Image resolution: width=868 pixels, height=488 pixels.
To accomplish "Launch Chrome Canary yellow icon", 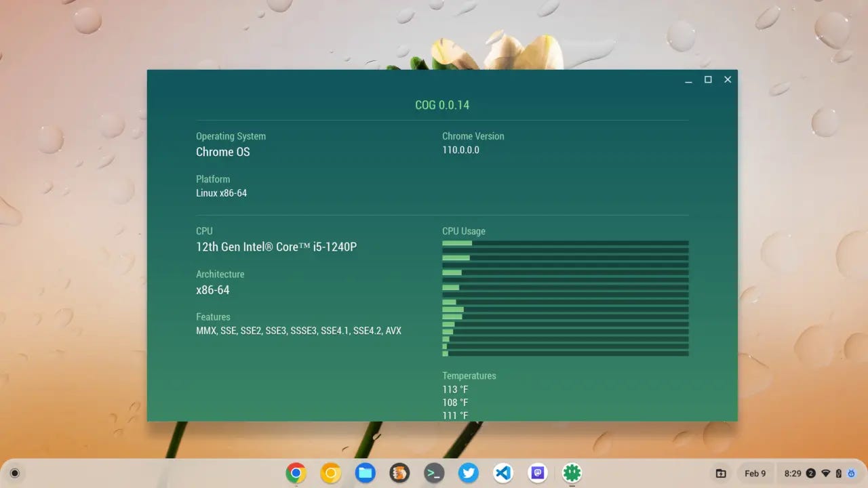I will tap(330, 473).
